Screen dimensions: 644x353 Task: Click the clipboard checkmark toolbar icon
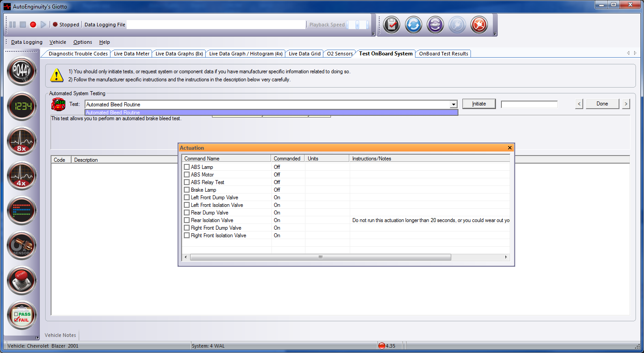pyautogui.click(x=392, y=25)
